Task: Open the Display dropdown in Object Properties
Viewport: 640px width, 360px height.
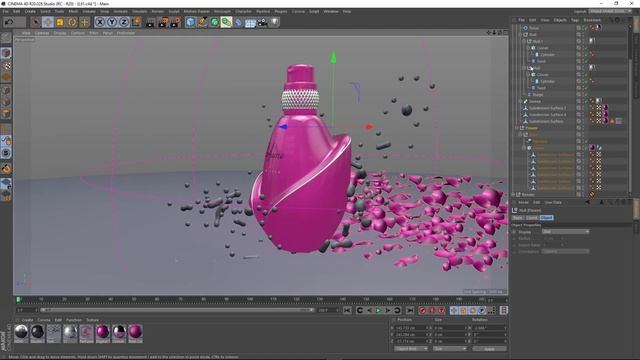Action: 565,232
